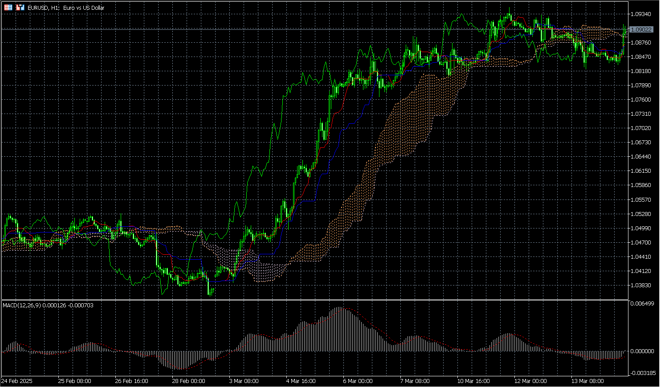Click the '12 Mar 00:00' time axis label
This screenshot has height=387, width=660.
tap(532, 381)
